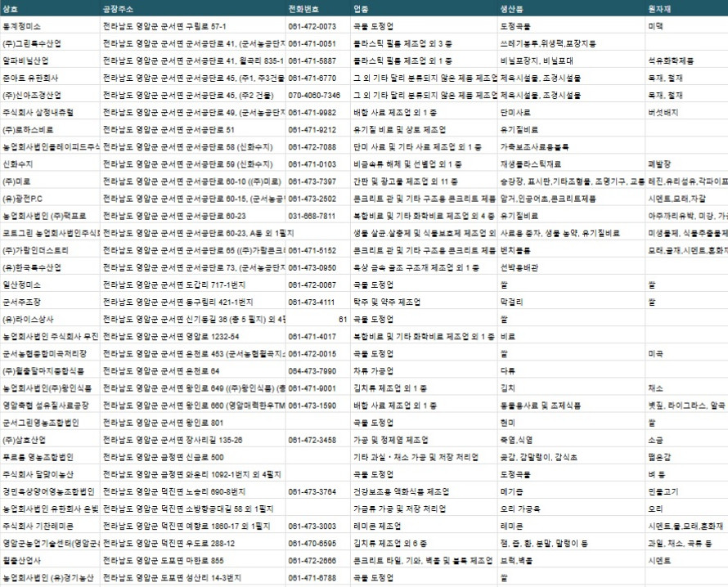
Task: Click the 소금 raw material cell
Action: click(x=686, y=440)
